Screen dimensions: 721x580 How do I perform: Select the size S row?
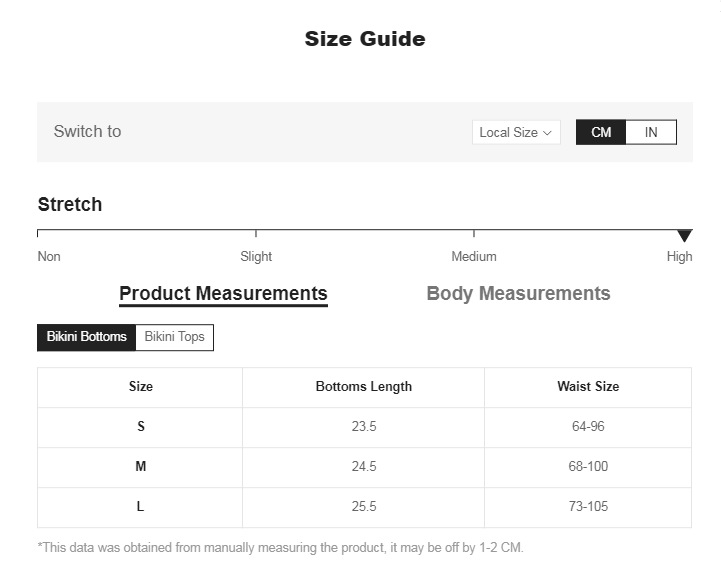[140, 427]
